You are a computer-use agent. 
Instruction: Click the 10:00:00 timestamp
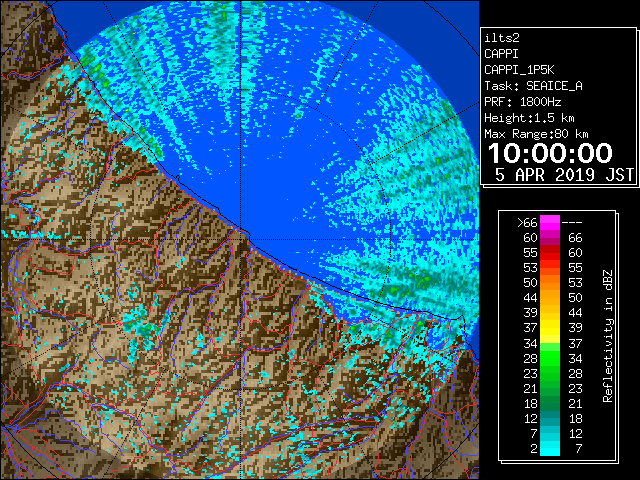point(550,153)
